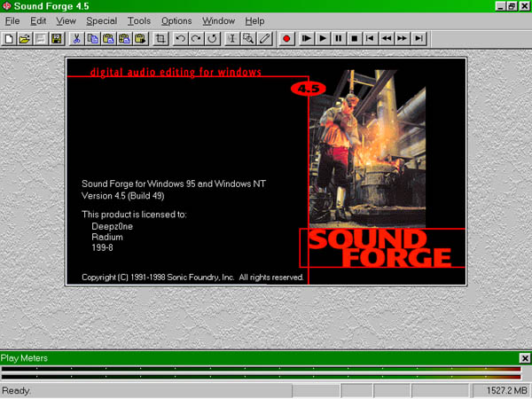Select the Magnify zoom tool
Viewport: 532px width, 399px height.
248,39
